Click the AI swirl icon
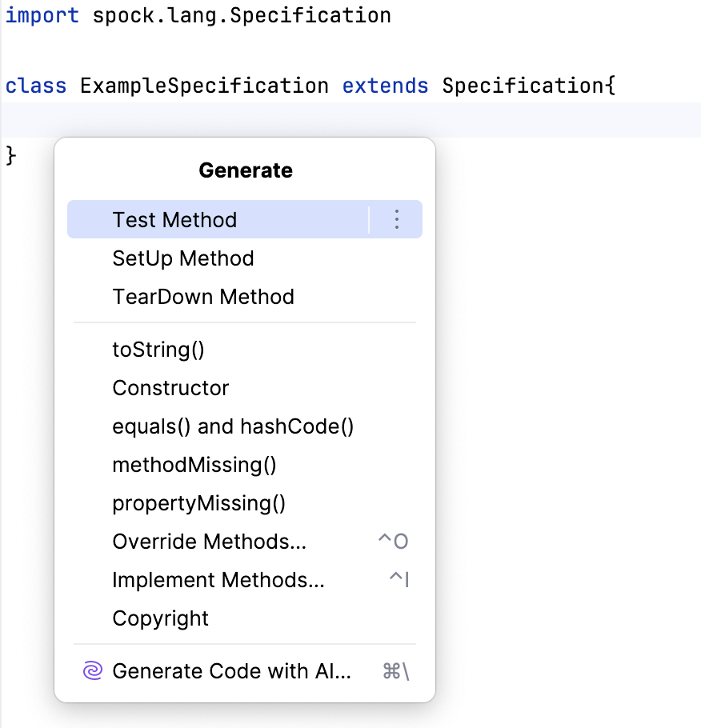The height and width of the screenshot is (728, 701). pyautogui.click(x=91, y=670)
